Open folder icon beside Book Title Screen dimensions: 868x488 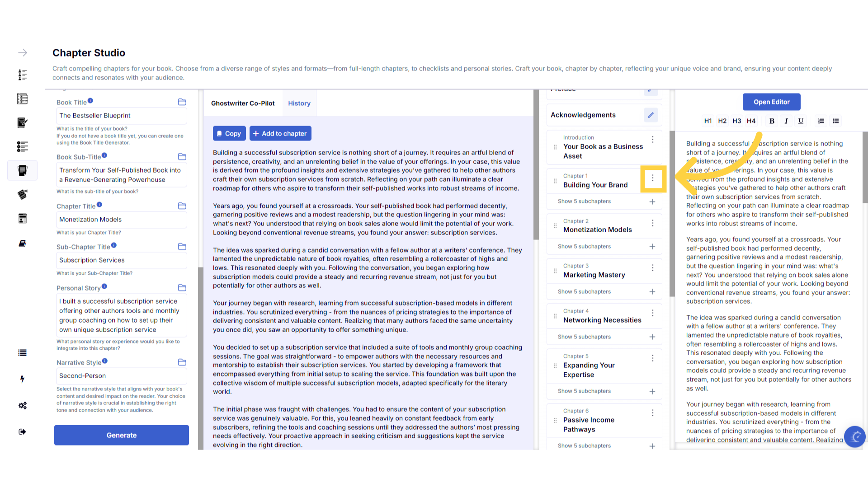click(182, 102)
